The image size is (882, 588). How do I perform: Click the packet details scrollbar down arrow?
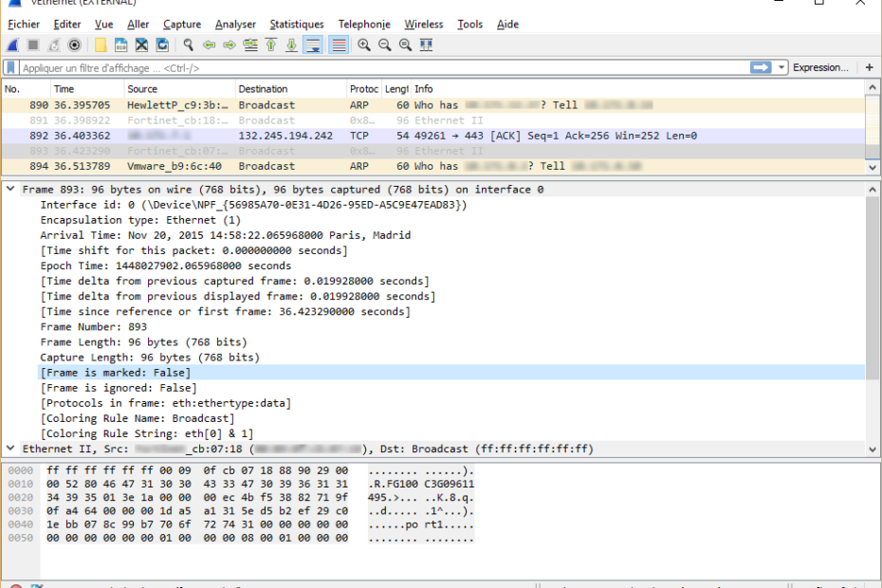[x=872, y=449]
